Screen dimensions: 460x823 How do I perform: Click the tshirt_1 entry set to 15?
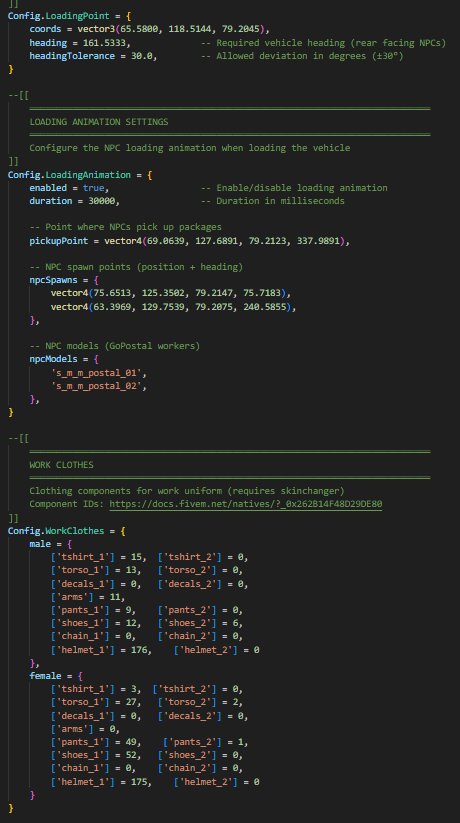pyautogui.click(x=99, y=557)
